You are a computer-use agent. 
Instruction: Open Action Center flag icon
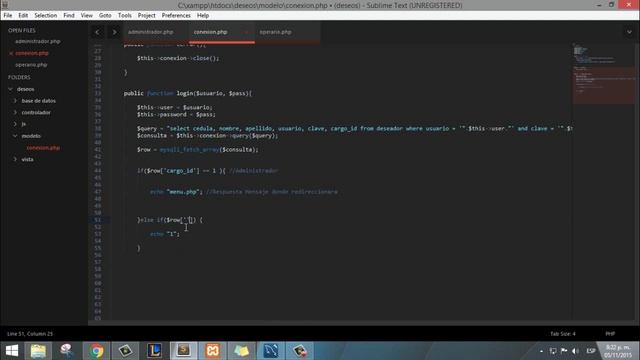pyautogui.click(x=564, y=351)
